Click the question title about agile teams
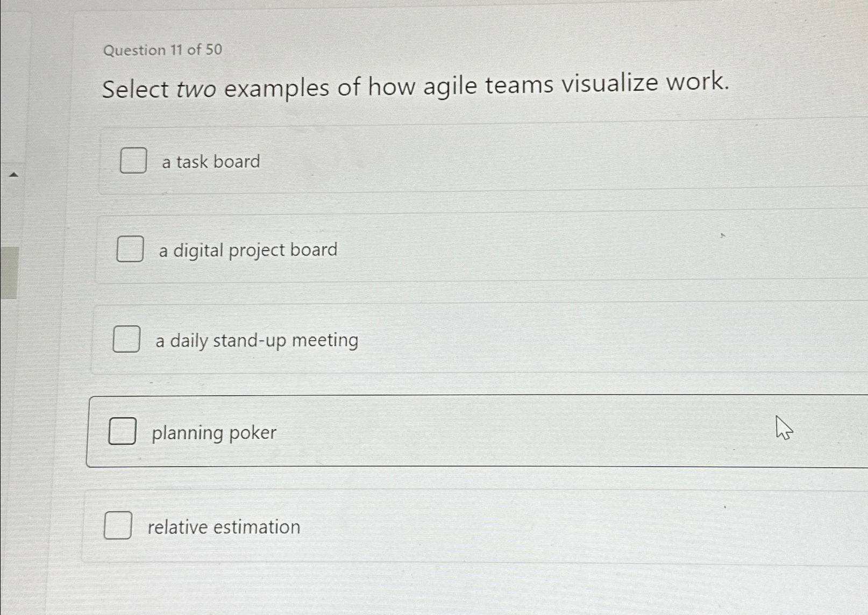The width and height of the screenshot is (868, 615). [415, 88]
